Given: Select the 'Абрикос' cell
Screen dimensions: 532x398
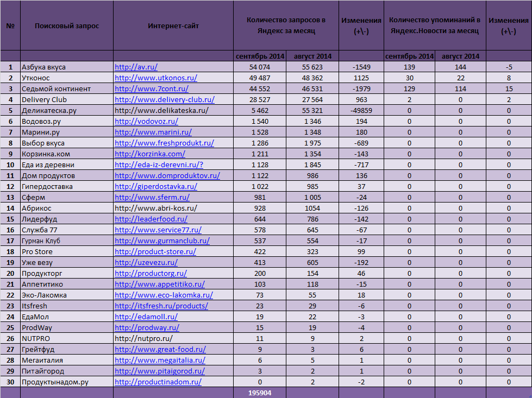Looking at the screenshot, I should click(x=67, y=208).
